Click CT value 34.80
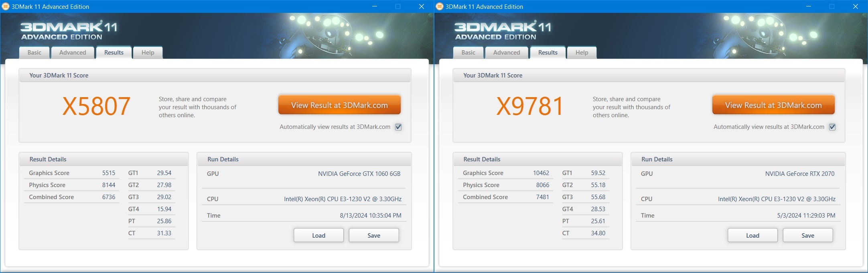Viewport: 868px width, 273px height. click(598, 233)
